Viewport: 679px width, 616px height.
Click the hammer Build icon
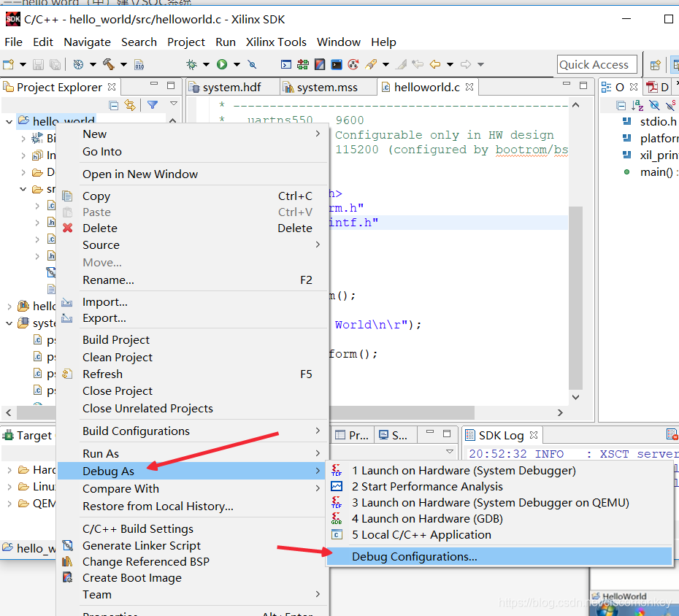[109, 64]
